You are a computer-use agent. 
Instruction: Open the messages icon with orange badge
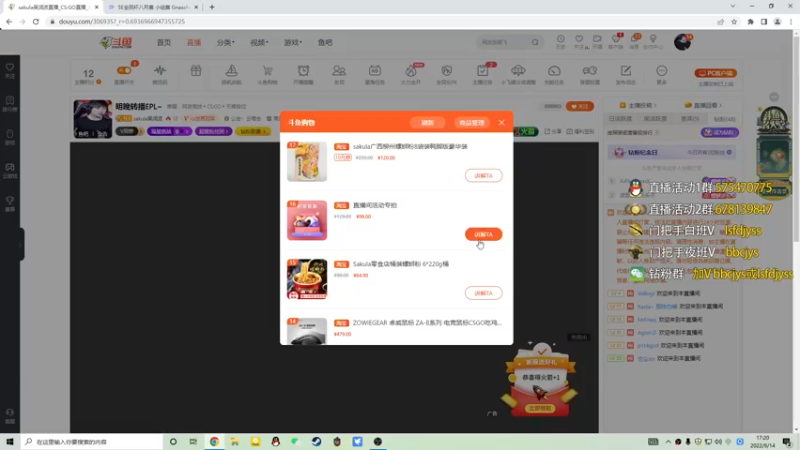(634, 41)
